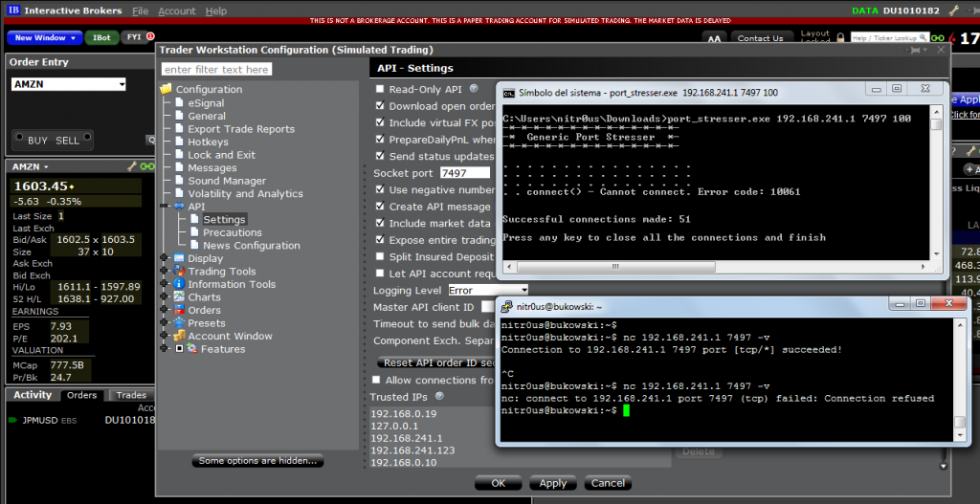Image resolution: width=980 pixels, height=504 pixels.
Task: Click the Socket port input field
Action: (465, 173)
